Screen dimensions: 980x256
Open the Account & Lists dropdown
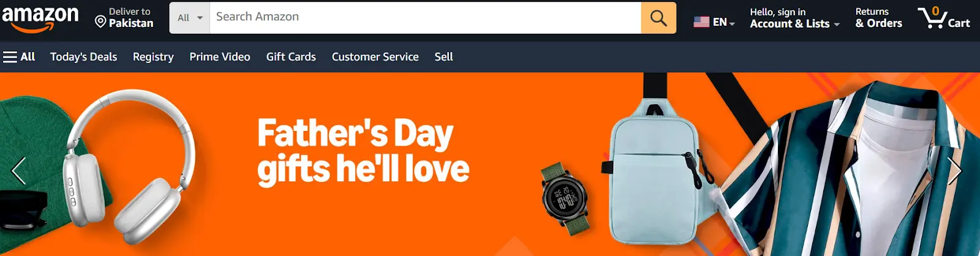(794, 18)
